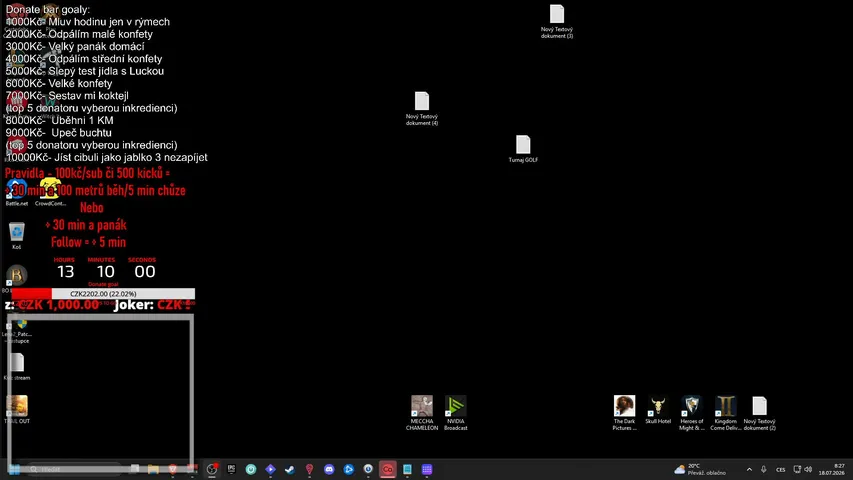
Task: Open the clock showing 8:27 in the taskbar
Action: (832, 469)
